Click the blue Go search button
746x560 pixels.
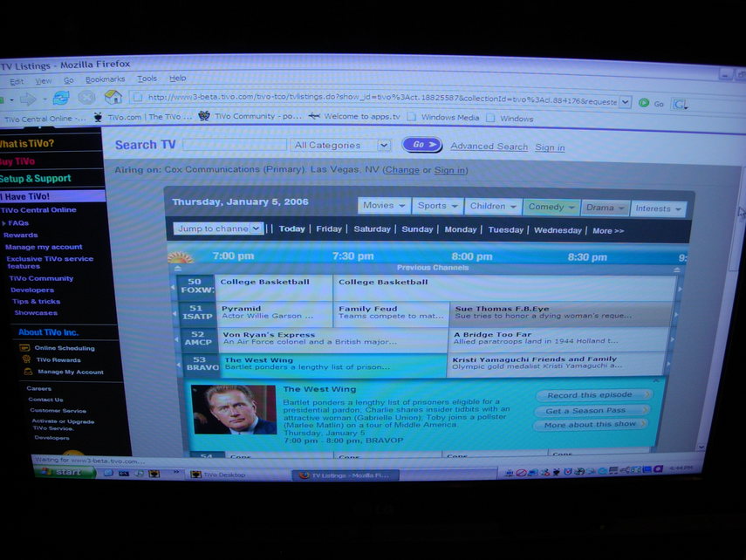click(x=422, y=145)
